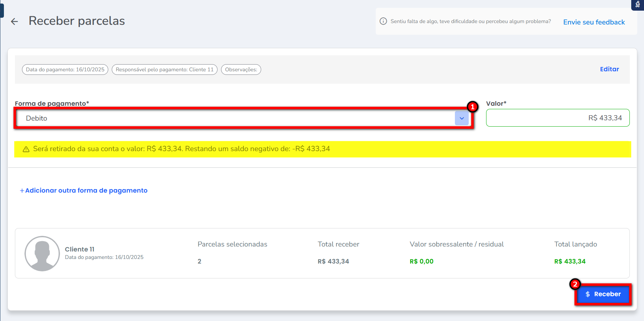Click the green Total lançado amount
This screenshot has width=644, height=321.
(x=570, y=261)
